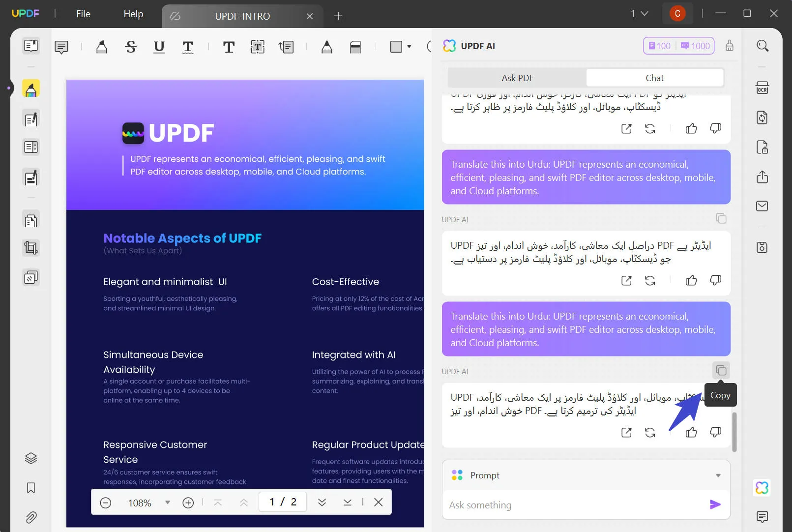Switch to the Chat tab
The width and height of the screenshot is (792, 532).
654,78
